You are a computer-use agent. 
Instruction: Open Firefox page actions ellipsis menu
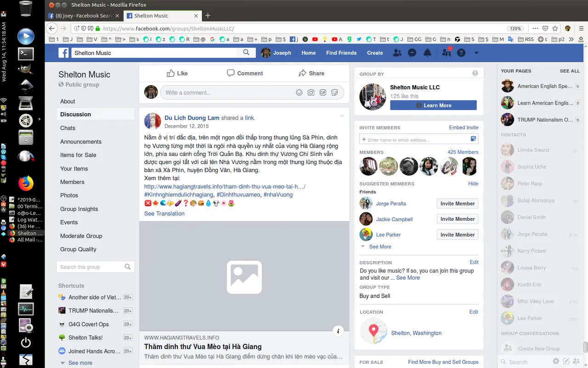(535, 29)
